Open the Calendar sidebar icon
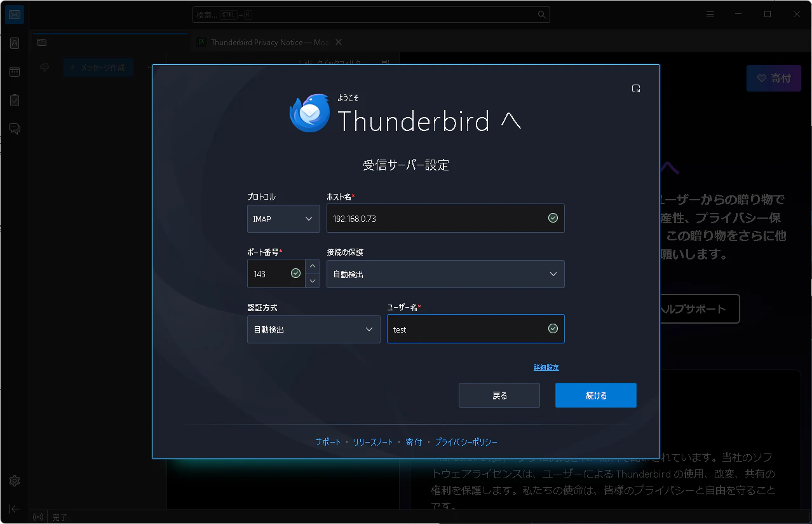This screenshot has width=812, height=524. pos(14,72)
